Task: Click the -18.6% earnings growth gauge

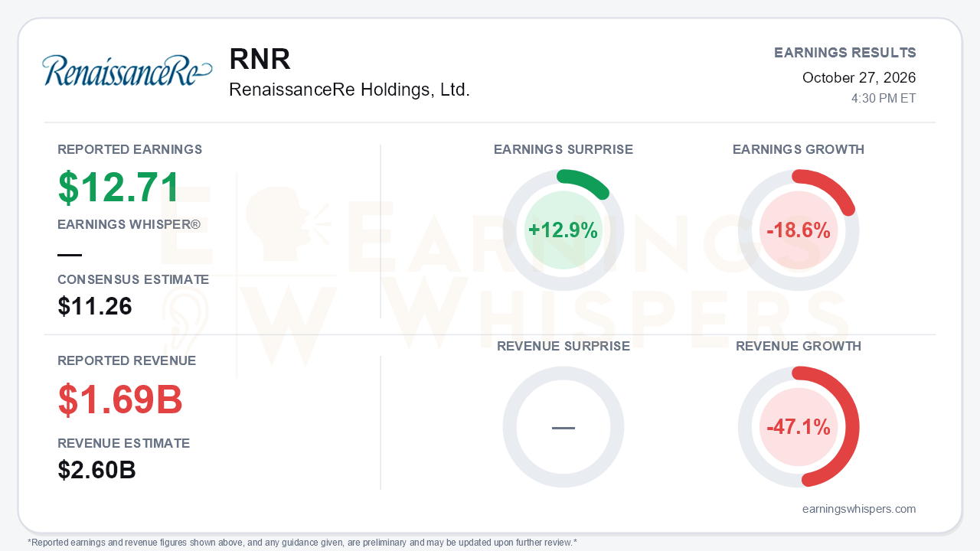Action: (799, 230)
